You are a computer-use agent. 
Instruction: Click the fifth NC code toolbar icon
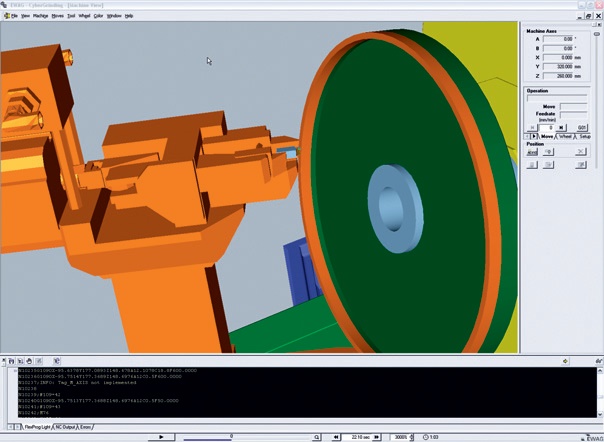(x=57, y=361)
